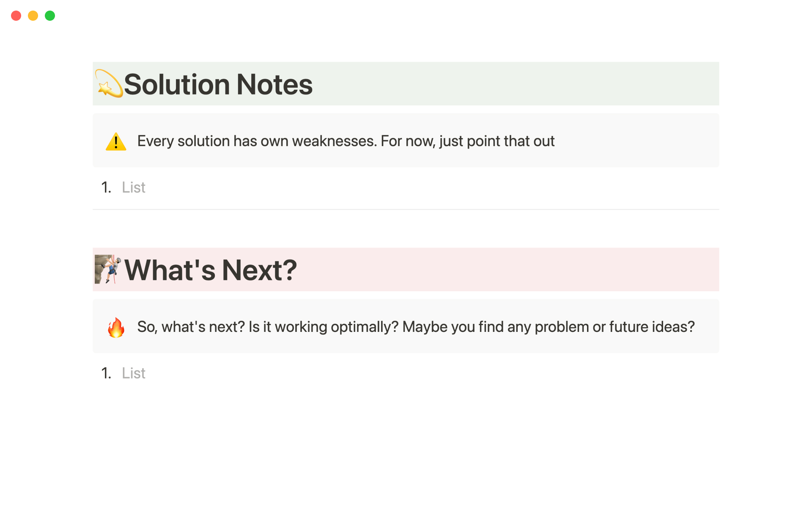Click empty green area of Solution Notes heading

tap(507, 84)
